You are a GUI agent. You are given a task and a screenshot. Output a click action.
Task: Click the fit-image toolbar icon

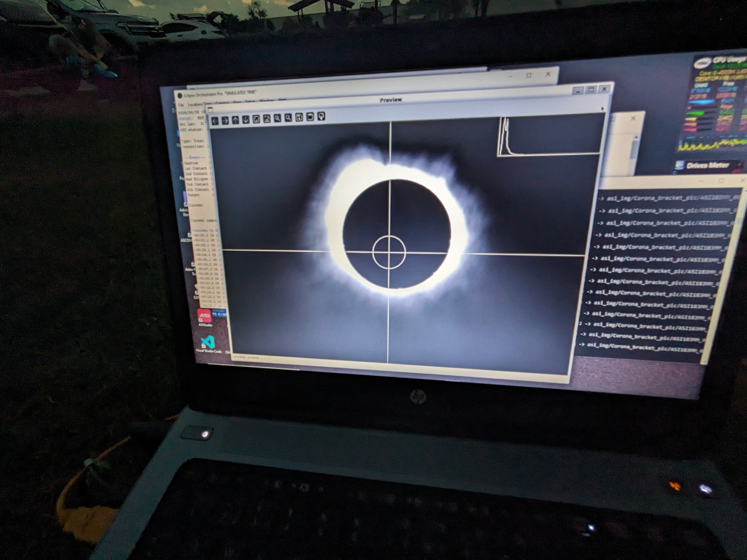point(256,119)
